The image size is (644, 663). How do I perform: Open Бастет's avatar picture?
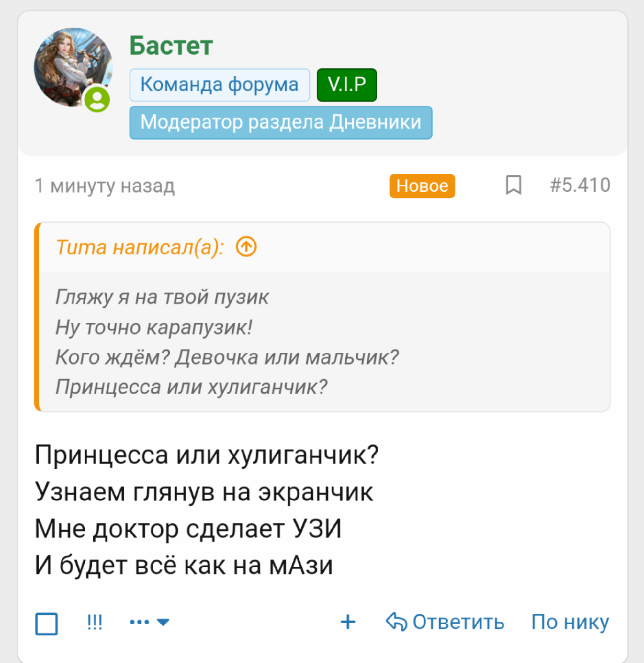pos(69,64)
